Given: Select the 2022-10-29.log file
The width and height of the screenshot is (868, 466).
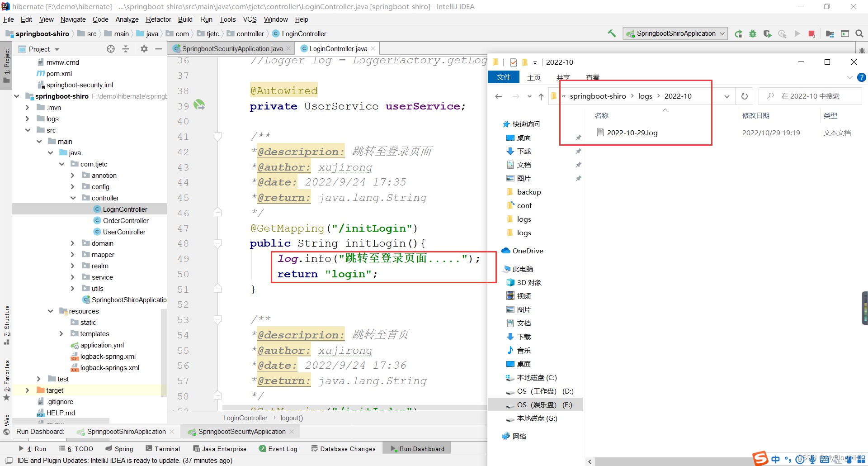Looking at the screenshot, I should click(x=632, y=133).
